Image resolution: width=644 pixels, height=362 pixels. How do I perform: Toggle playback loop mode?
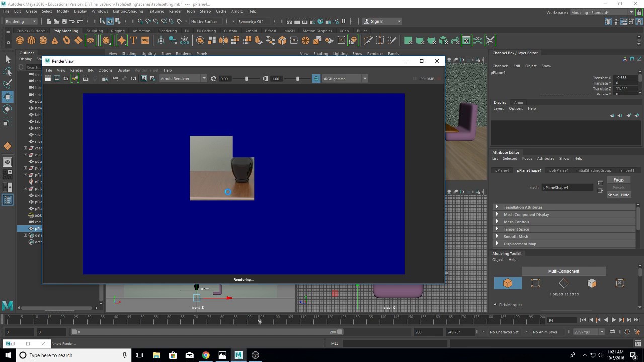point(612,332)
